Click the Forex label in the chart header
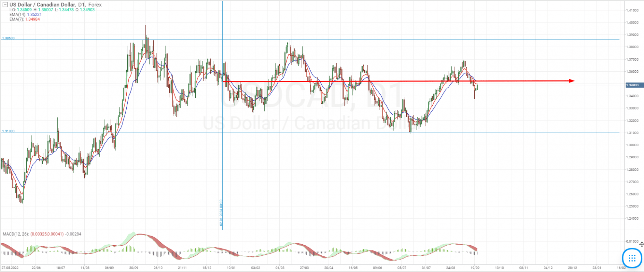 [x=95, y=5]
